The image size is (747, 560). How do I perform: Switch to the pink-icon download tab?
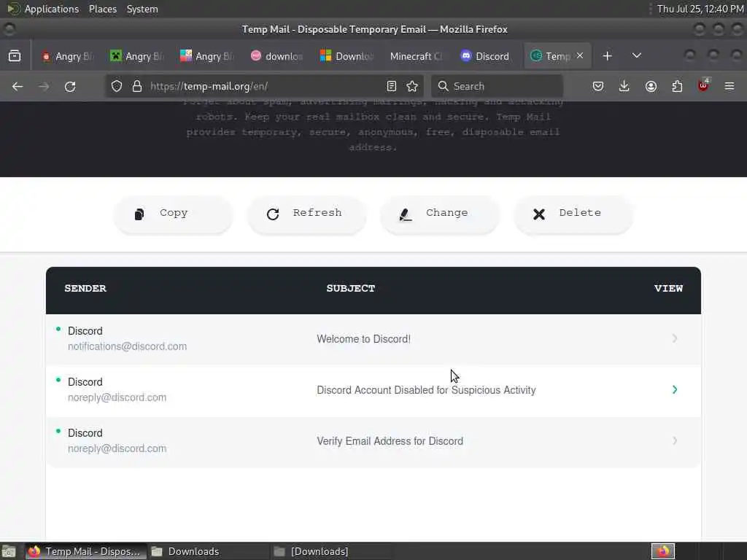pos(276,56)
